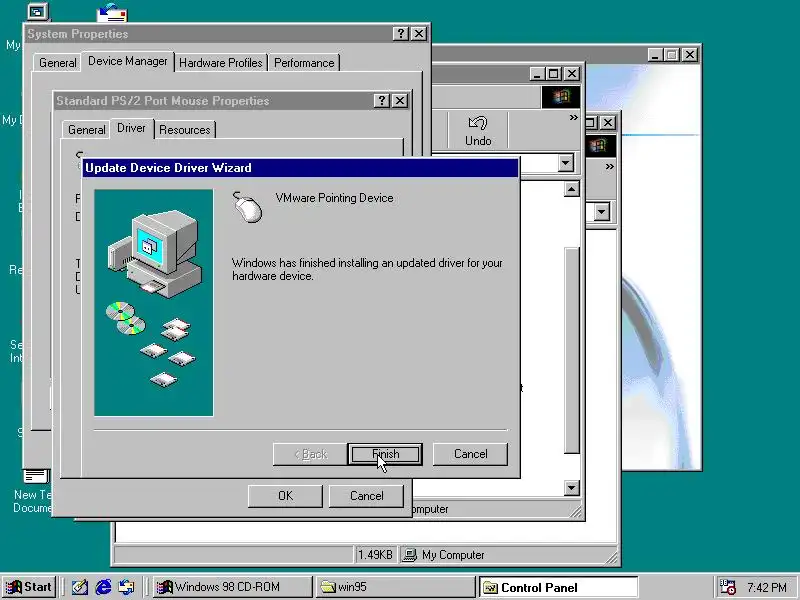The image size is (800, 600).
Task: Click the scroll up arrow in Control Panel window
Action: [x=571, y=189]
